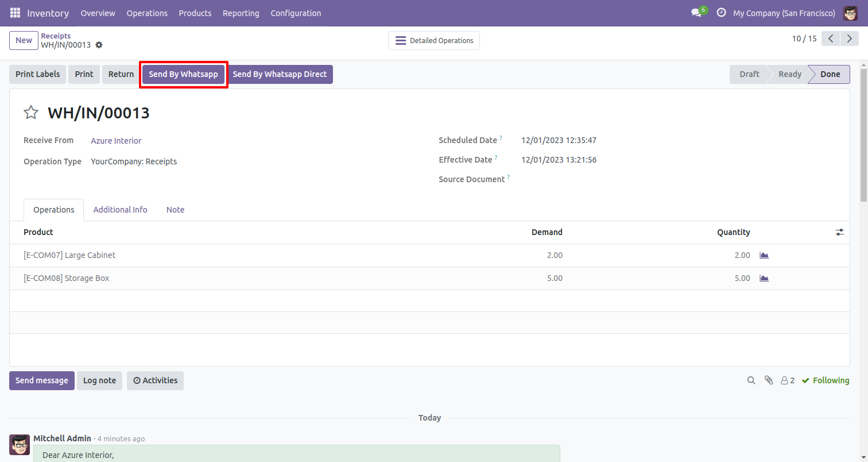
Task: Open the Overview menu
Action: (x=98, y=13)
